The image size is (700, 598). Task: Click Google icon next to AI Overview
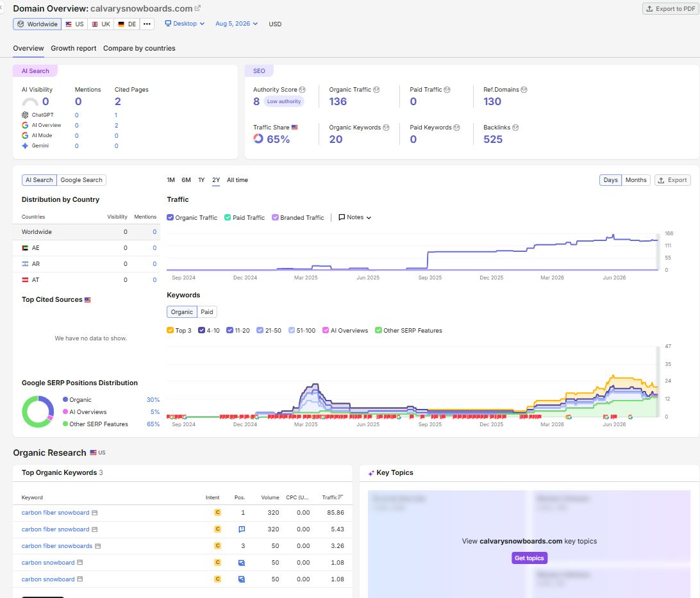25,125
